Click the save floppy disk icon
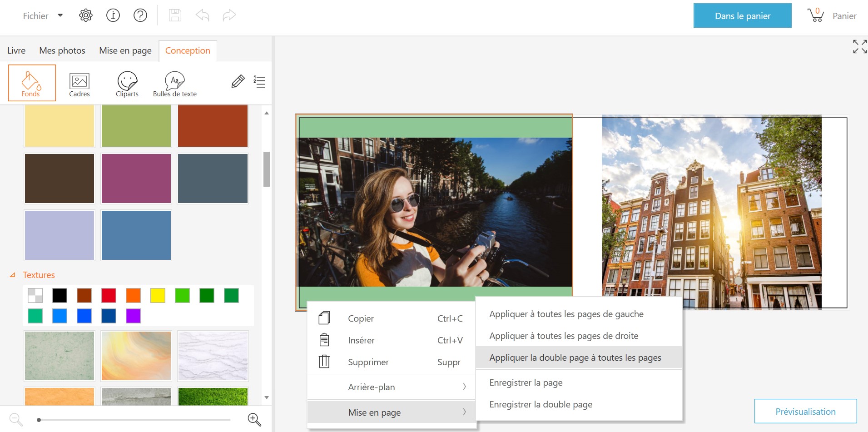 [175, 15]
